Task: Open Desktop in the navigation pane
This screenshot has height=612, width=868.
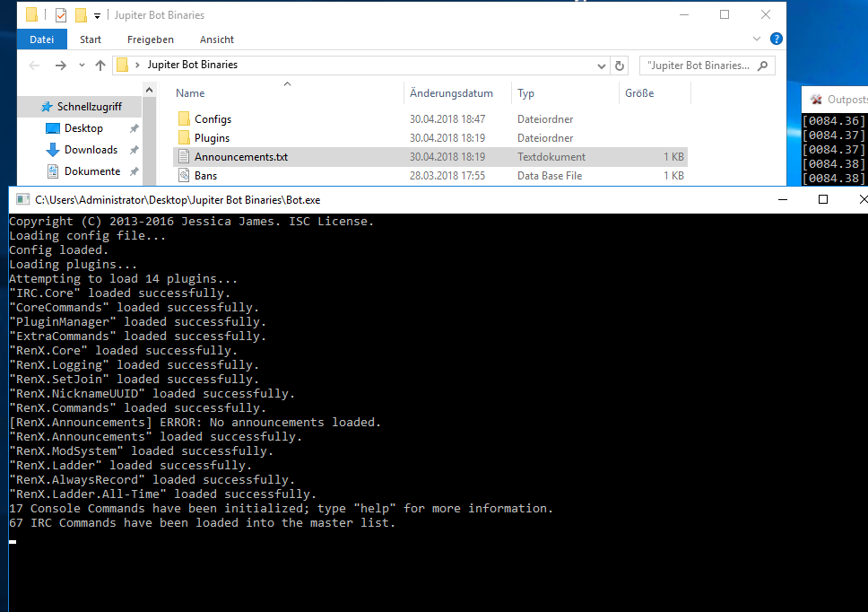Action: [x=83, y=128]
